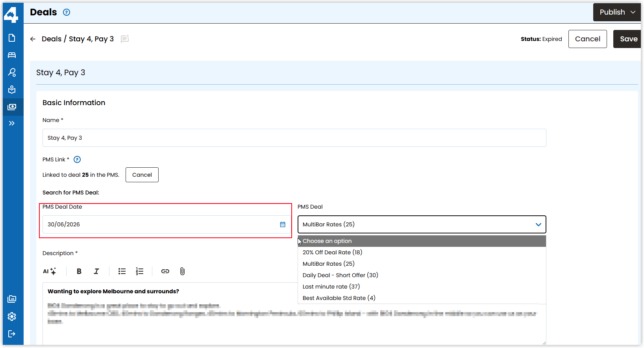Open the notes icon beside Stay 4, Pay 3
Screen dimensions: 644x348
click(x=125, y=39)
